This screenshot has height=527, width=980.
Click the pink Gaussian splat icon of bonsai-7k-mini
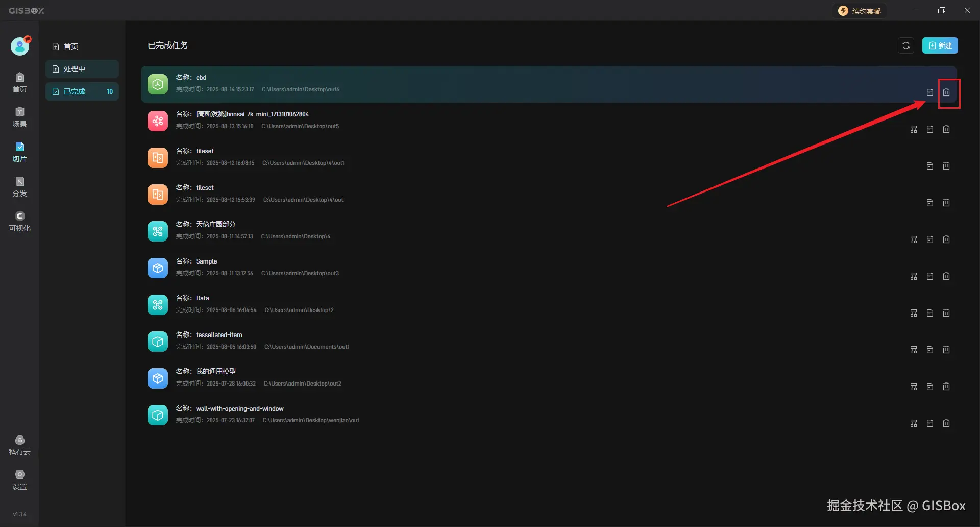coord(158,121)
